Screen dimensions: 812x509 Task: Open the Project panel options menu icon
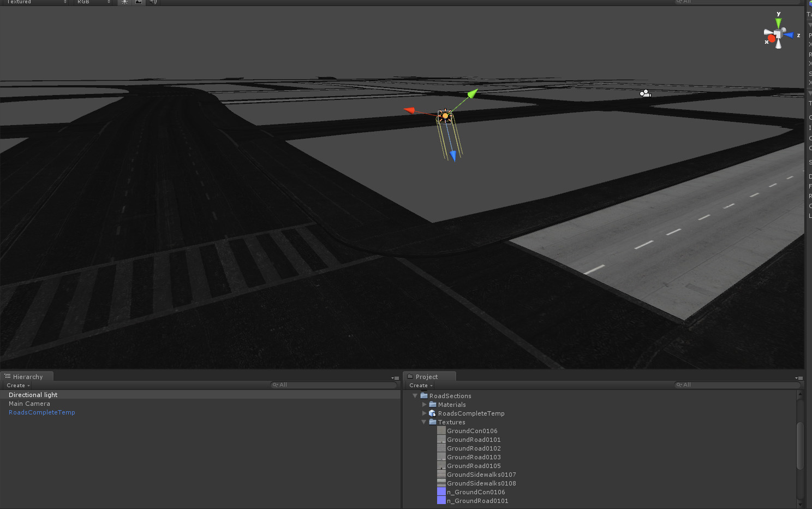[799, 378]
